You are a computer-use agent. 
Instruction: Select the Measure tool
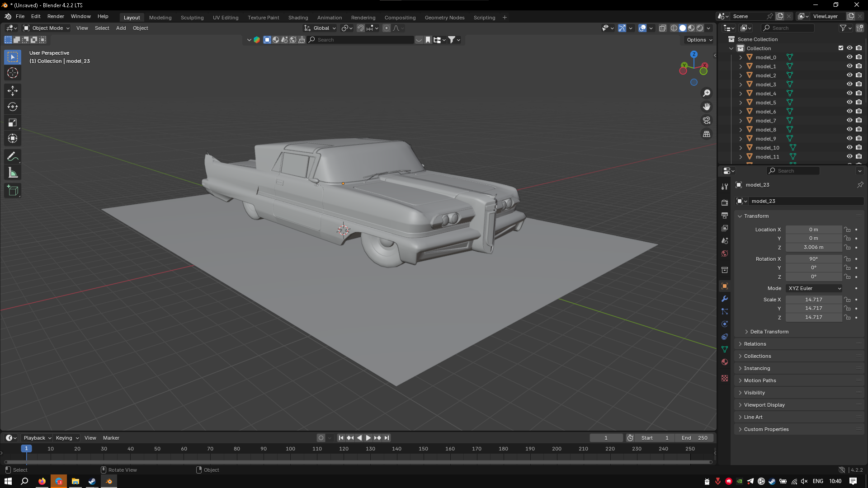point(13,173)
